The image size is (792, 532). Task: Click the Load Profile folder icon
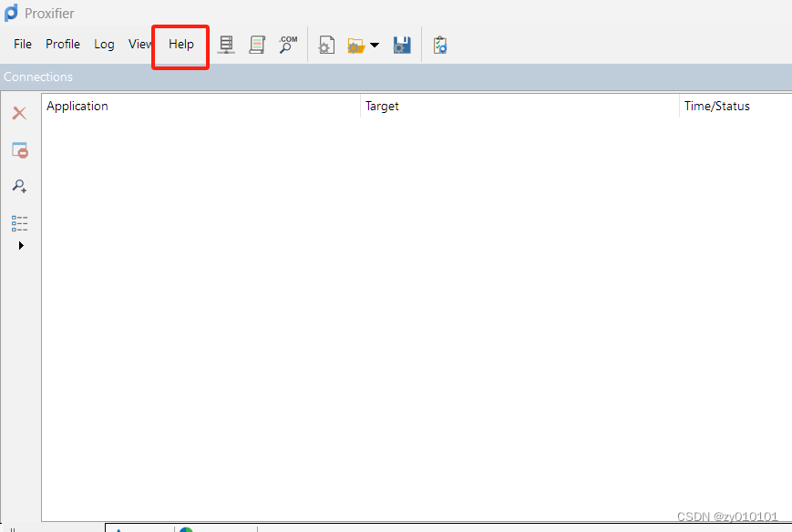tap(356, 46)
